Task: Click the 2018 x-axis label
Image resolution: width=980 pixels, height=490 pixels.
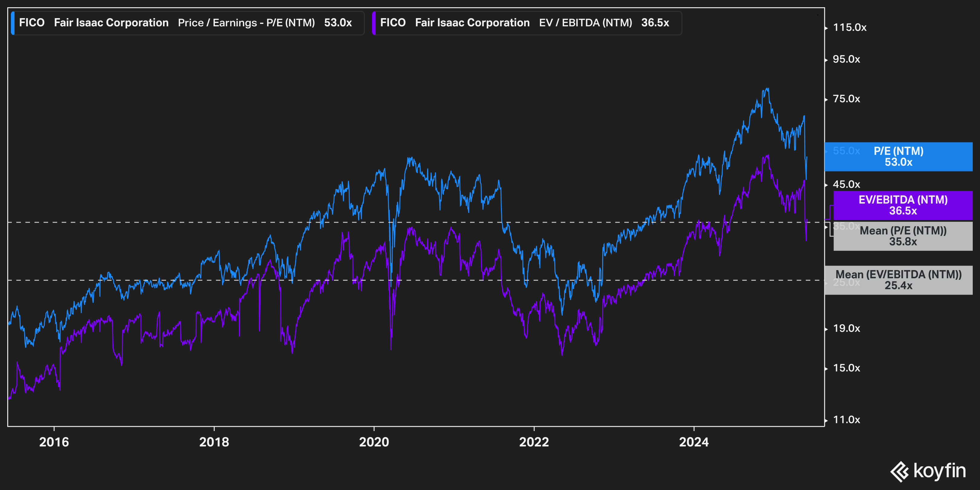Action: 214,442
